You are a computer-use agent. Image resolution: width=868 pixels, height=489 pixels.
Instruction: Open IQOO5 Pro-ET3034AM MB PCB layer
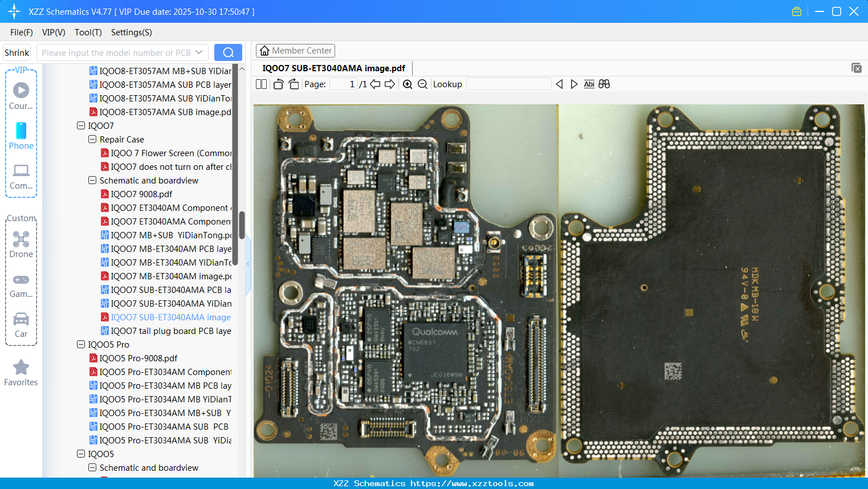click(165, 385)
